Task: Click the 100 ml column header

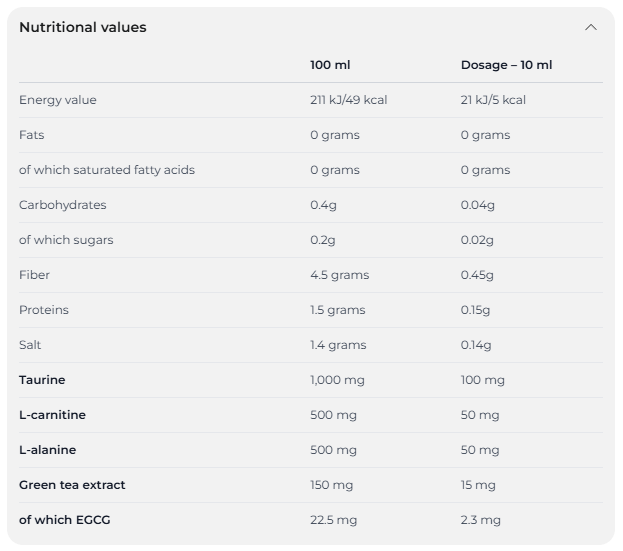Action: 330,65
